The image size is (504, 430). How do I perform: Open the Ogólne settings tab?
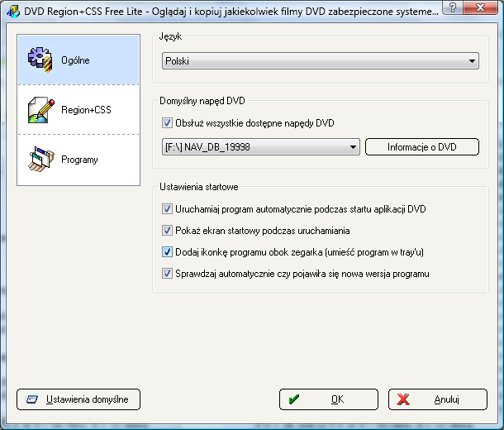[78, 60]
